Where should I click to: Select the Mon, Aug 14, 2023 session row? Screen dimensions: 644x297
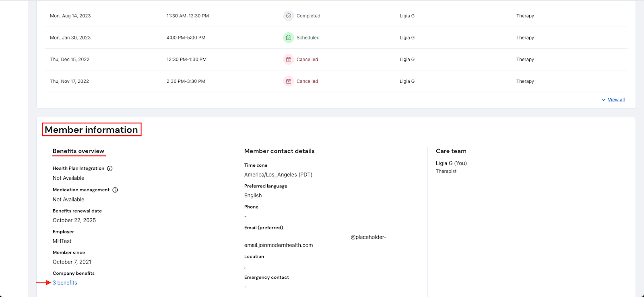(x=70, y=16)
